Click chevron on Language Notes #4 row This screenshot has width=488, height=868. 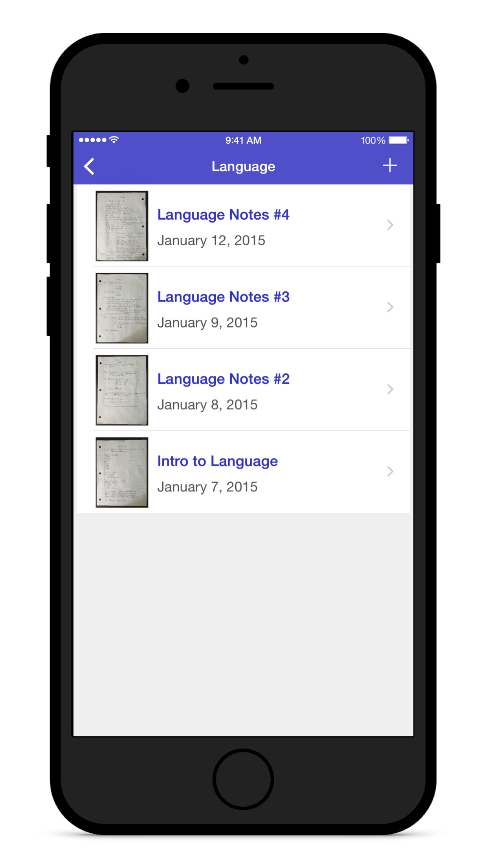pyautogui.click(x=390, y=225)
